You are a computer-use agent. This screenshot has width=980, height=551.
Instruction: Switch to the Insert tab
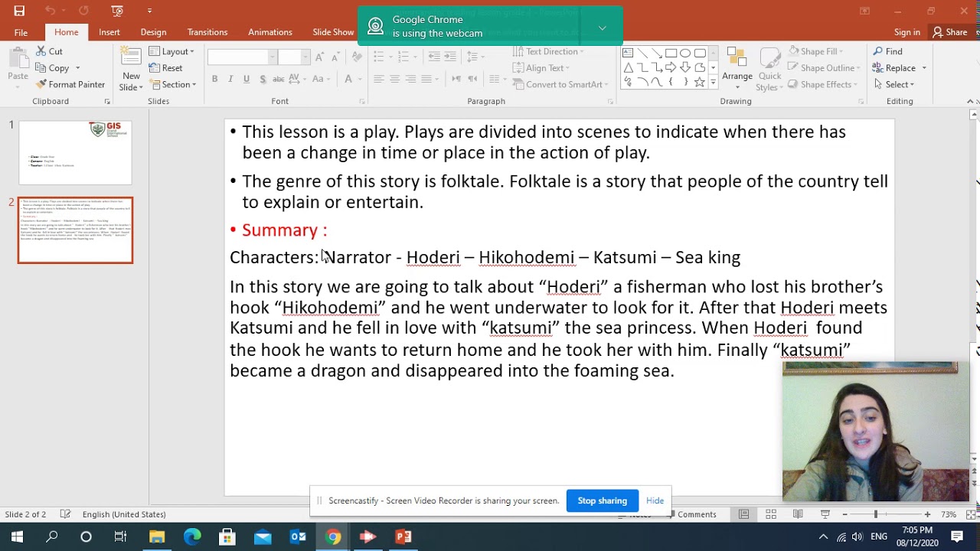tap(109, 32)
